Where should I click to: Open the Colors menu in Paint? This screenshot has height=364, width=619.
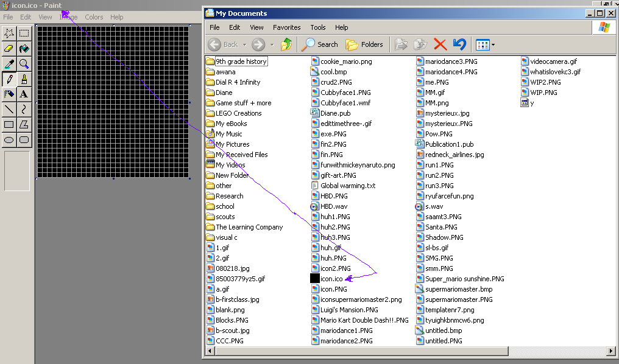(x=94, y=17)
